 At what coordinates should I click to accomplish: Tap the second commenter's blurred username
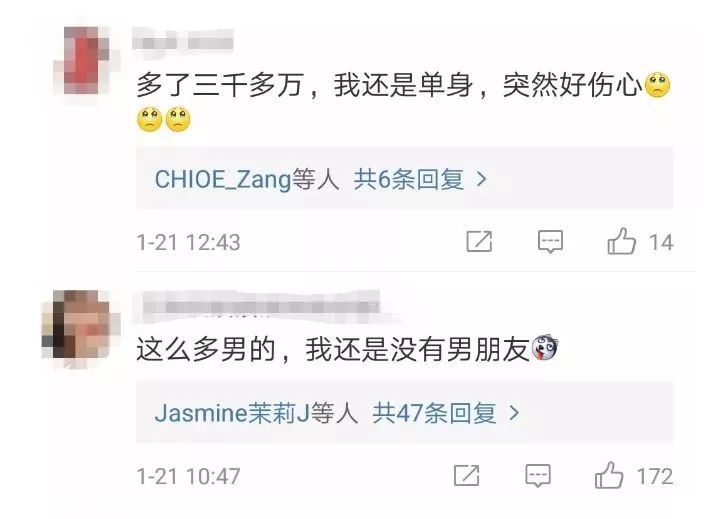257,306
